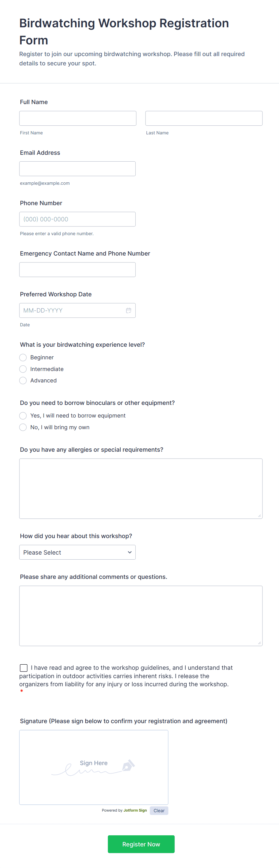Screen dimensions: 279x868
Task: Select the Beginner experience level option
Action: pyautogui.click(x=23, y=358)
